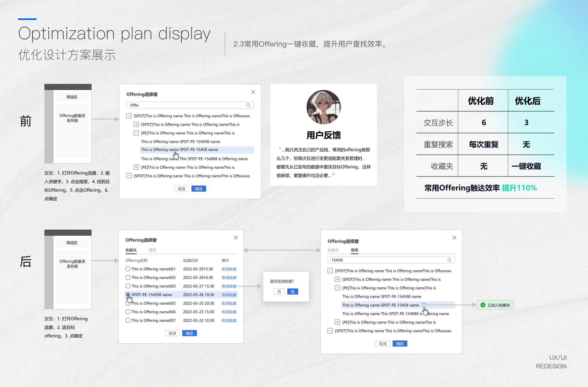Screen dimensions: 588x387
Task: Click heart favorite icon beside SPDT-PE-15458 name
Action: (424, 305)
